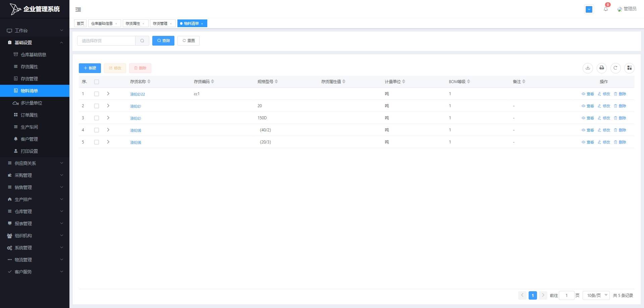Expand the 供应商关系 sidebar menu
The width and height of the screenshot is (644, 308).
35,163
